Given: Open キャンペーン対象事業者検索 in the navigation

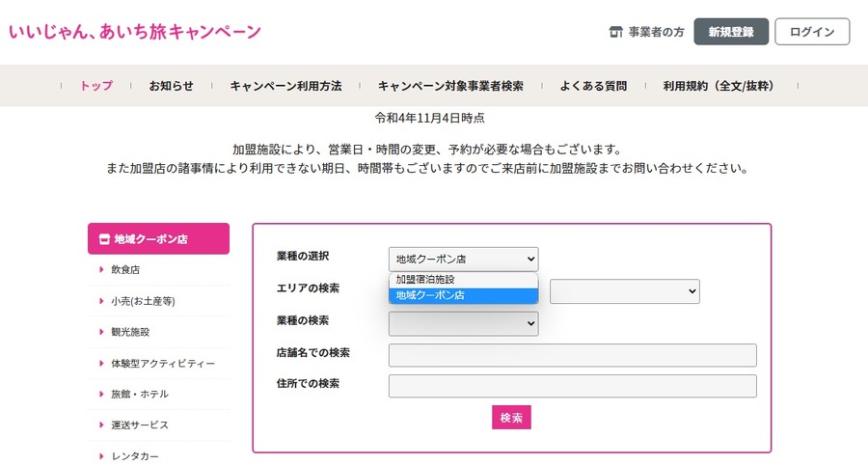Looking at the screenshot, I should tap(450, 86).
